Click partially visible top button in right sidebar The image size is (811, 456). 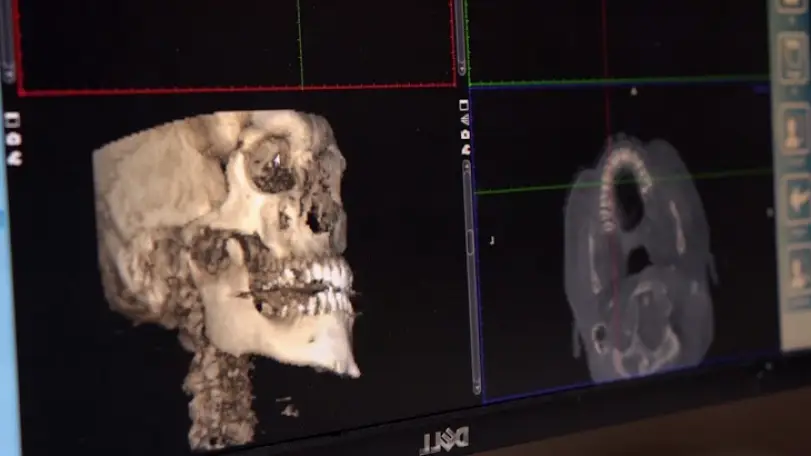(790, 6)
